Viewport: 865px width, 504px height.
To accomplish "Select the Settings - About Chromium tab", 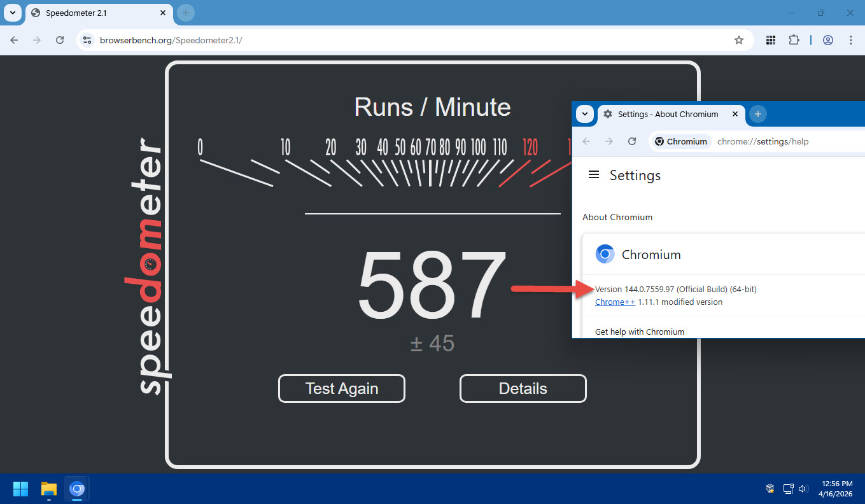I will pos(667,115).
